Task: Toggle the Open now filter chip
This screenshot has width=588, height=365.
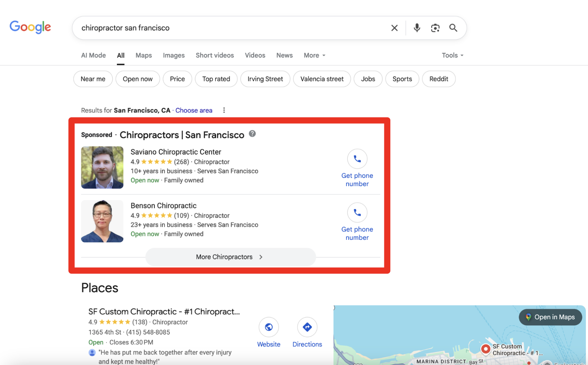Action: pos(137,79)
